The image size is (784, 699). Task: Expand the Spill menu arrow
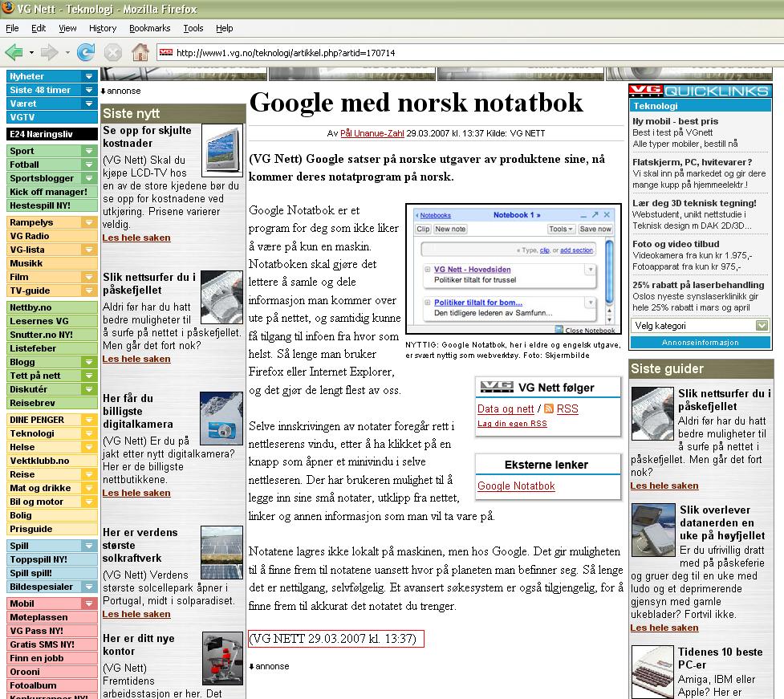(89, 546)
